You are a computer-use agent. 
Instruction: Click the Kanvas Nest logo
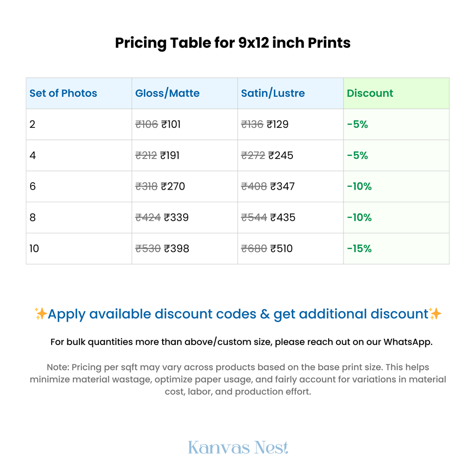[238, 448]
